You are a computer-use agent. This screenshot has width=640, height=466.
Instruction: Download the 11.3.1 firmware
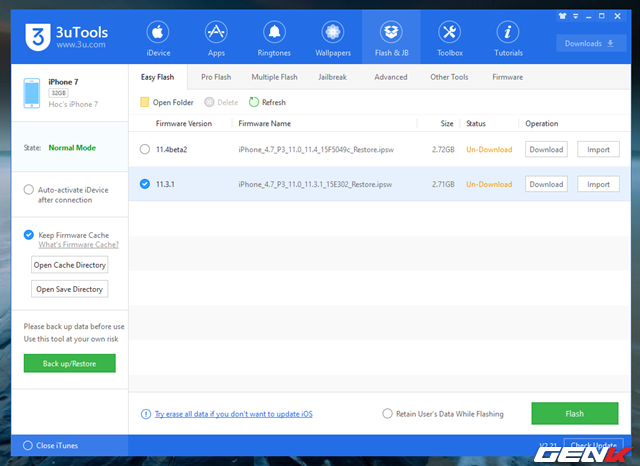click(546, 184)
